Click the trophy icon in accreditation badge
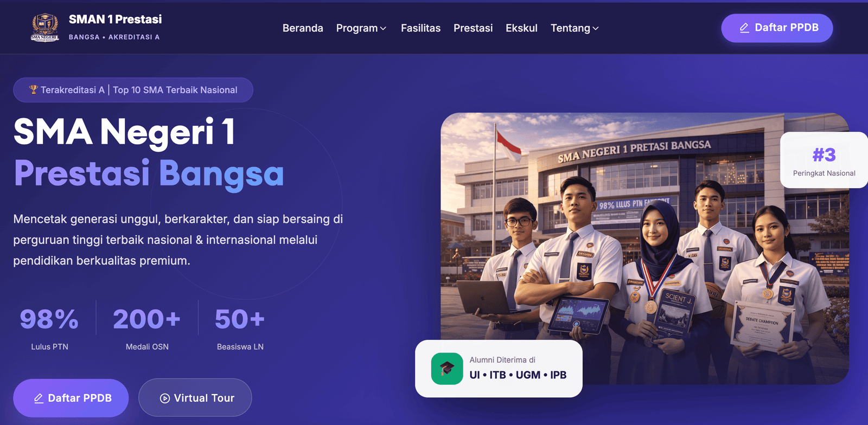868x425 pixels. (x=34, y=89)
